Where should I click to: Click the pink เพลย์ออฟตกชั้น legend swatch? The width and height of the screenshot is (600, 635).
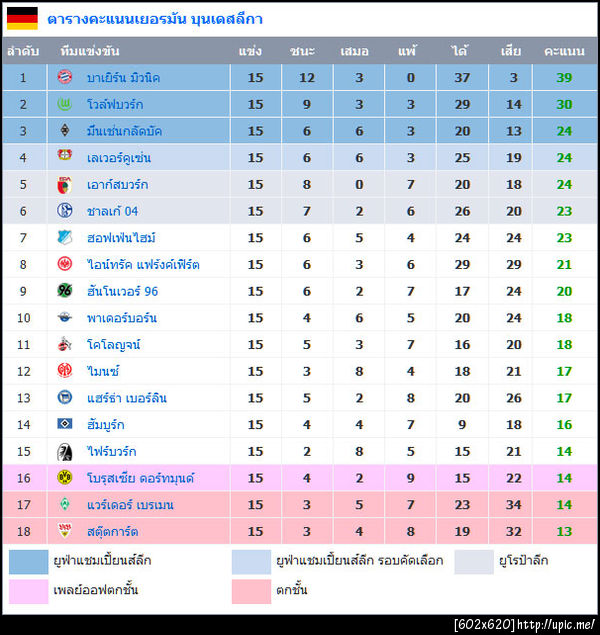tap(28, 590)
